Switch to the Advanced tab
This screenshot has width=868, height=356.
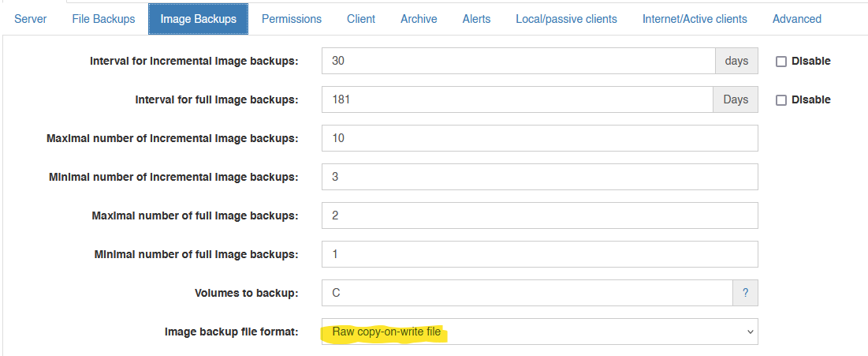(796, 19)
